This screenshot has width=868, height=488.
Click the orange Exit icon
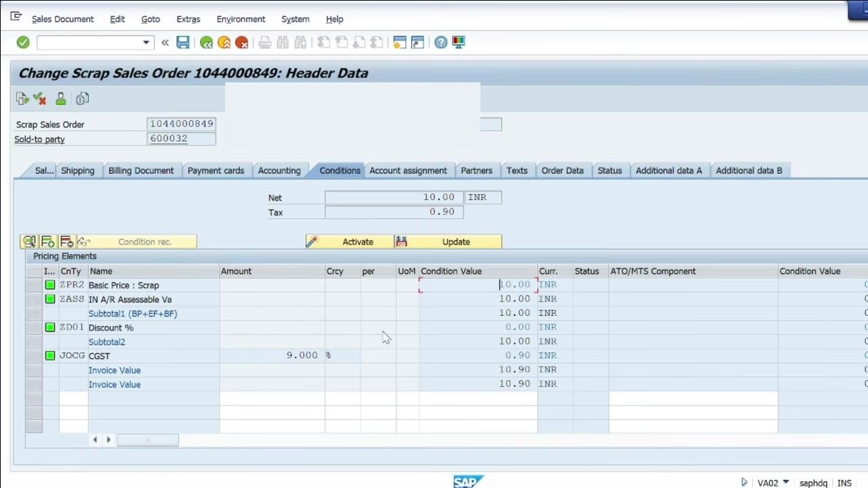click(224, 43)
